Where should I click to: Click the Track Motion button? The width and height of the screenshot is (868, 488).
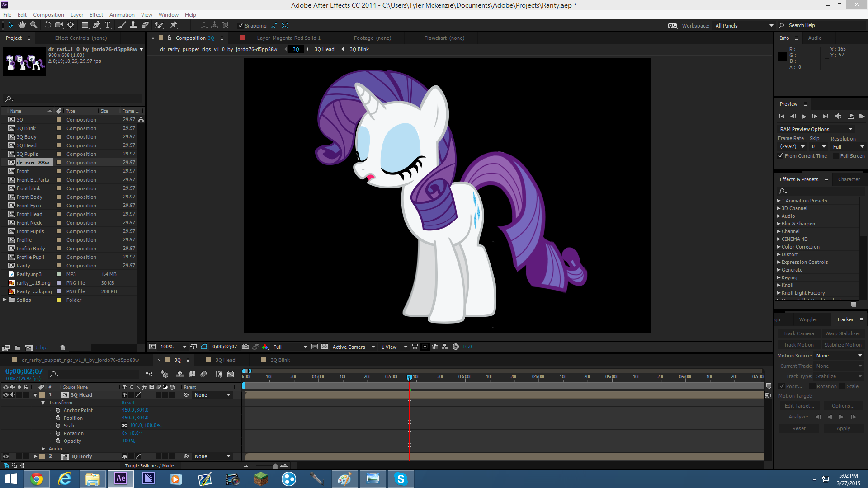tap(798, 345)
